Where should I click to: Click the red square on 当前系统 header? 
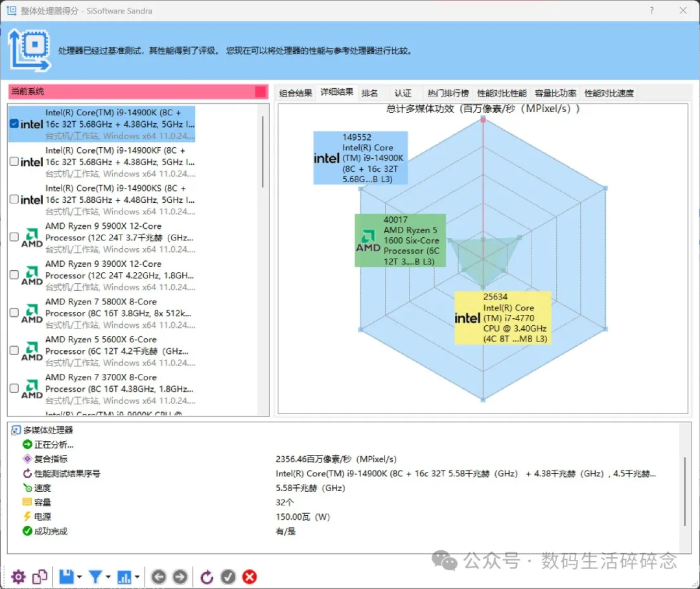click(261, 91)
